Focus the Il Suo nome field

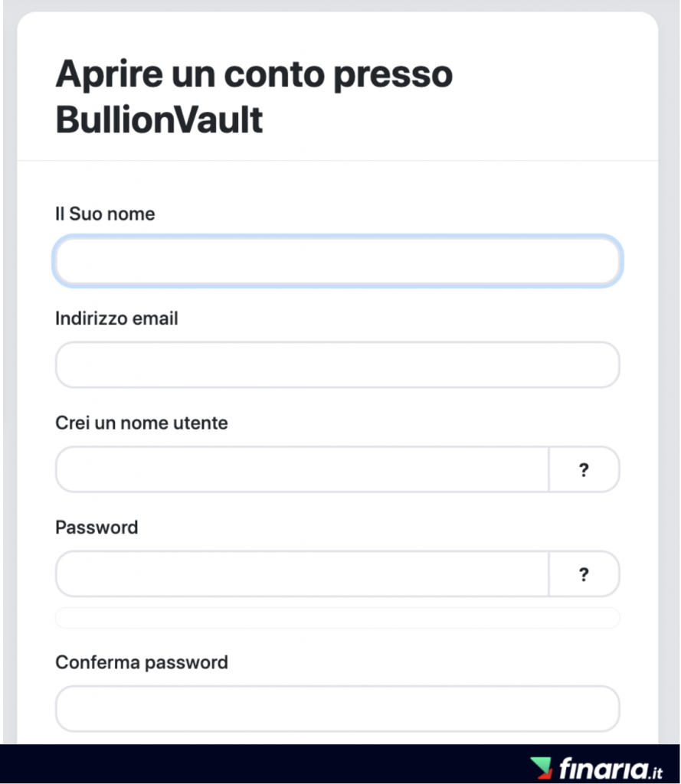click(338, 261)
